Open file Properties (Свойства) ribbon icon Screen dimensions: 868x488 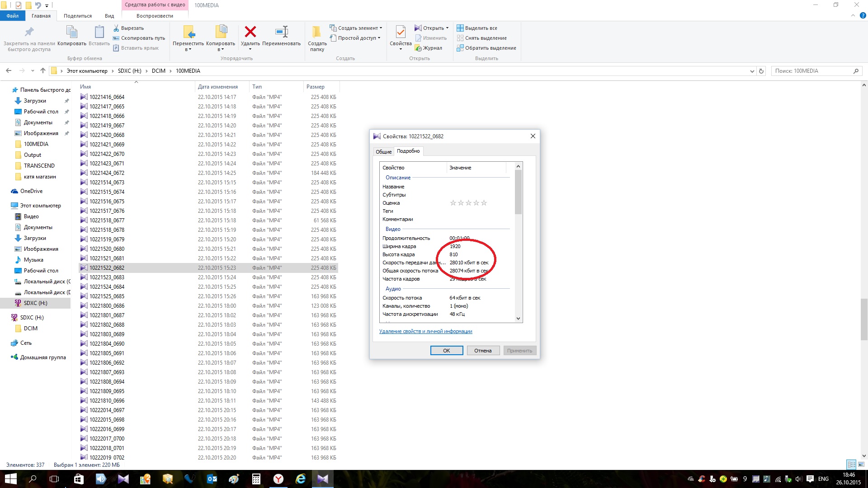[400, 32]
